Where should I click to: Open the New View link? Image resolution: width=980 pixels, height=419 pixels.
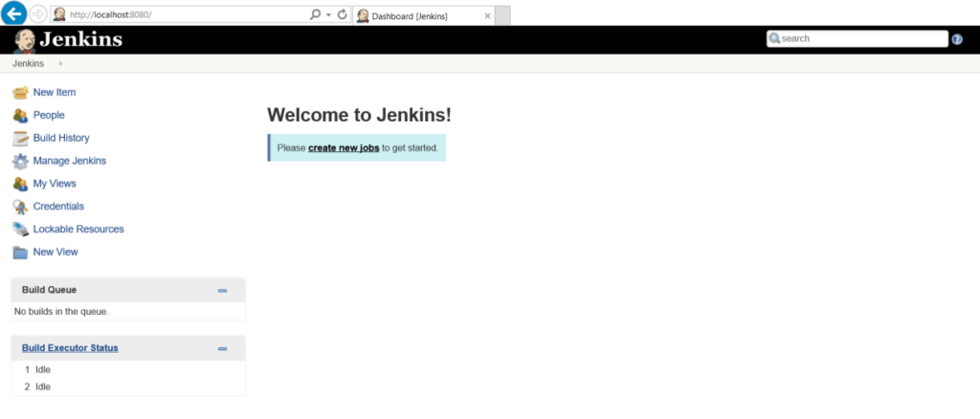pos(56,253)
